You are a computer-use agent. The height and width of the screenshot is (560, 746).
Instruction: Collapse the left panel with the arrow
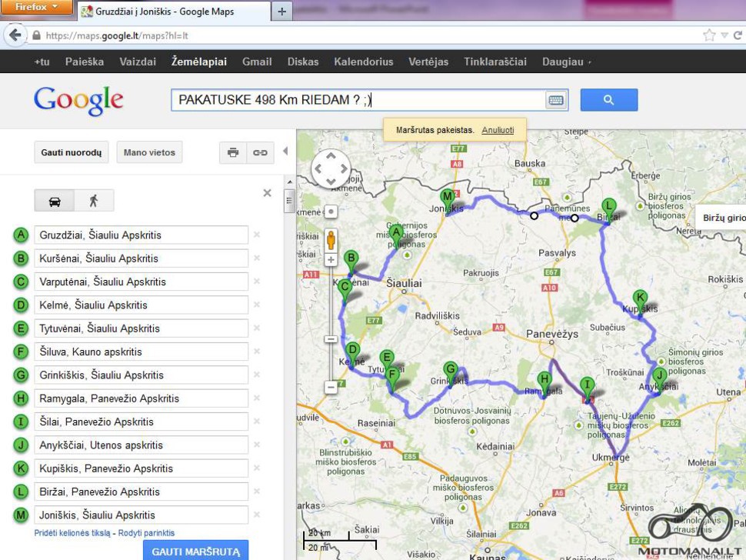click(x=285, y=152)
